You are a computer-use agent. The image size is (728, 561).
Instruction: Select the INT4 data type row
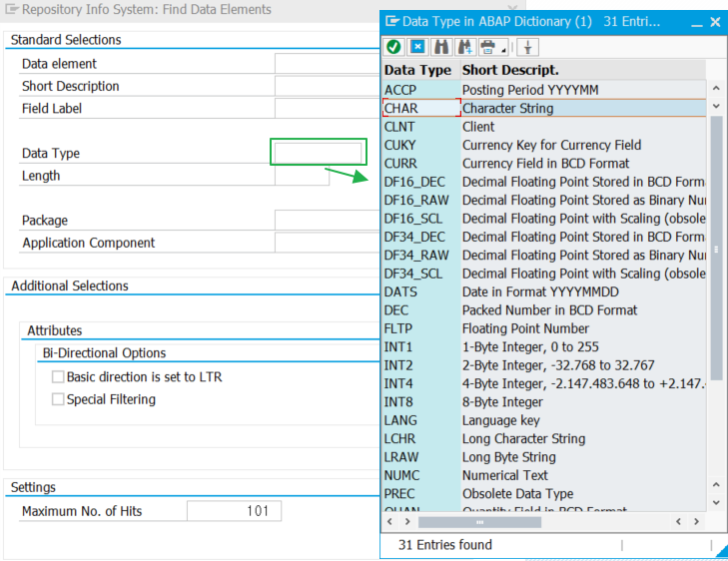(398, 383)
